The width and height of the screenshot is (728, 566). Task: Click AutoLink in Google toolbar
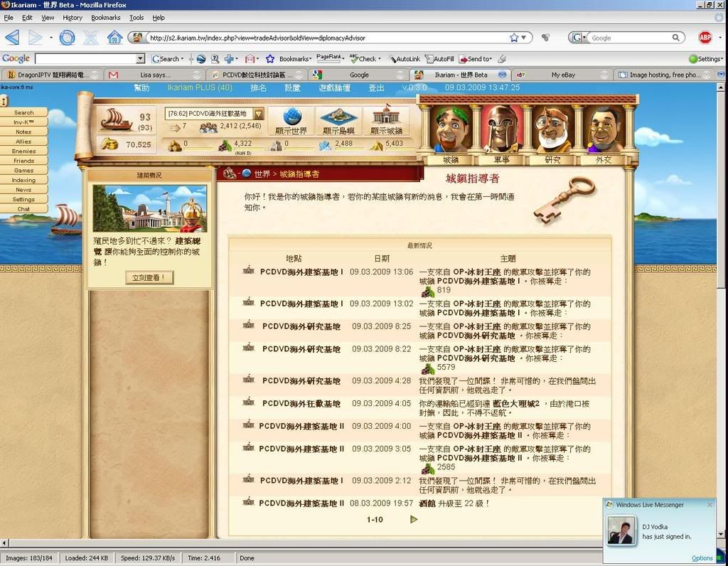tap(404, 59)
